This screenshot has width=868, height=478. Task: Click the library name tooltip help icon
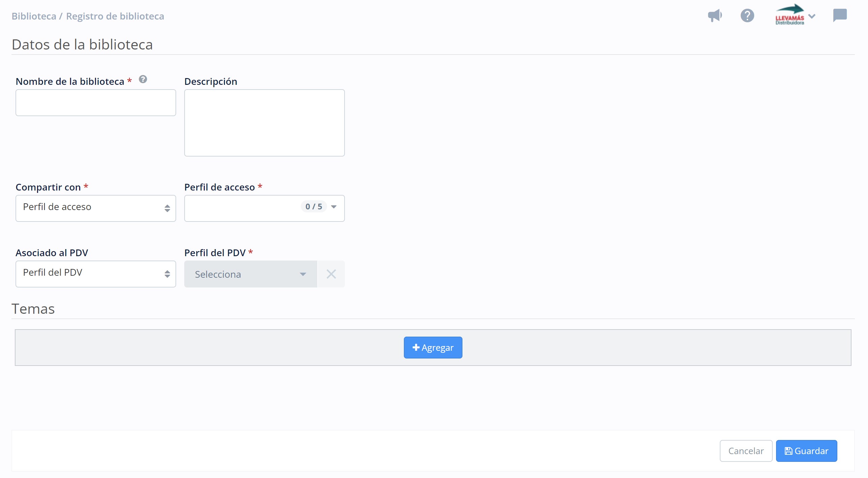click(143, 79)
